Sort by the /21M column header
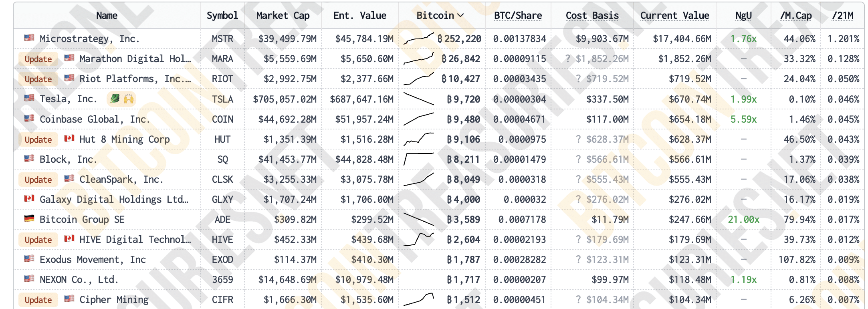The height and width of the screenshot is (309, 868). pos(843,16)
